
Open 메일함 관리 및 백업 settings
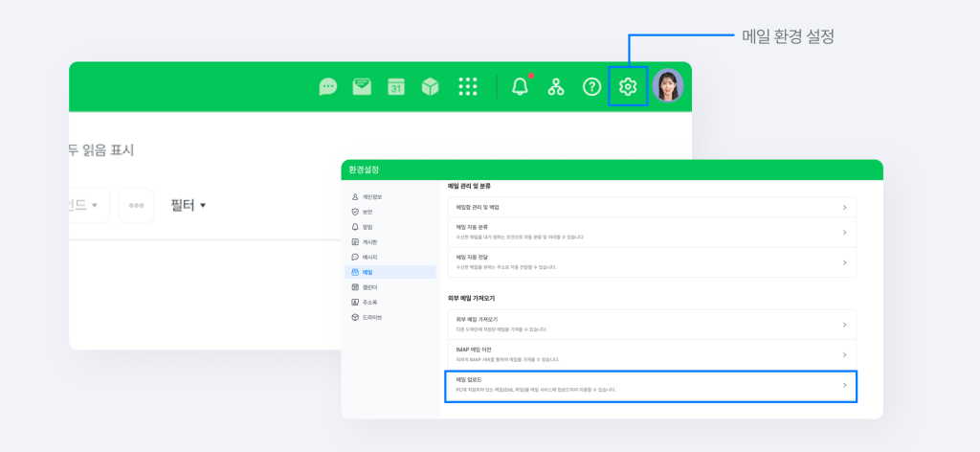[650, 207]
